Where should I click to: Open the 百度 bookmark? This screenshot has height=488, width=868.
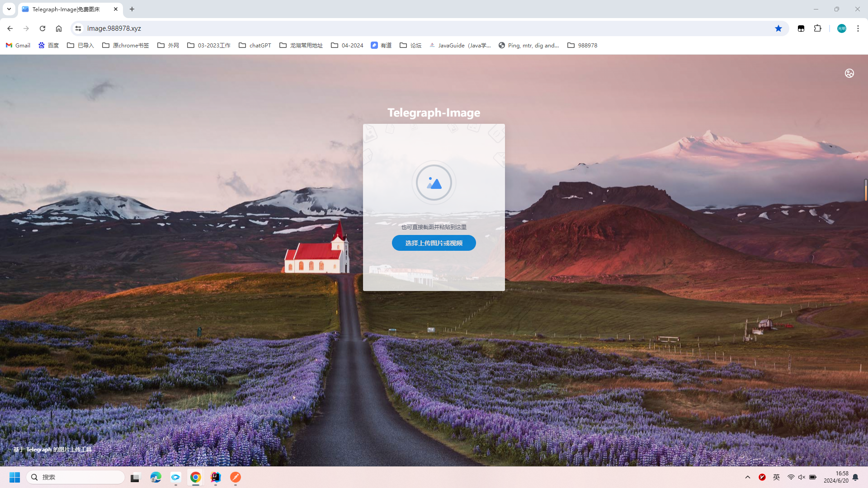pyautogui.click(x=49, y=45)
